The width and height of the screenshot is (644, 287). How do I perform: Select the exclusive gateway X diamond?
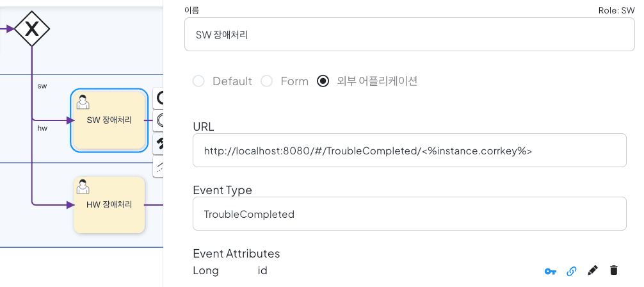point(32,29)
